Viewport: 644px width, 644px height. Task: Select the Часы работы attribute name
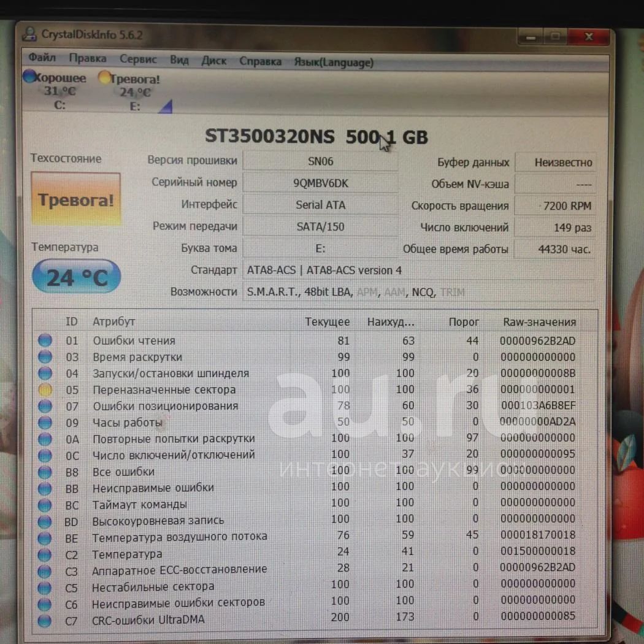(128, 422)
